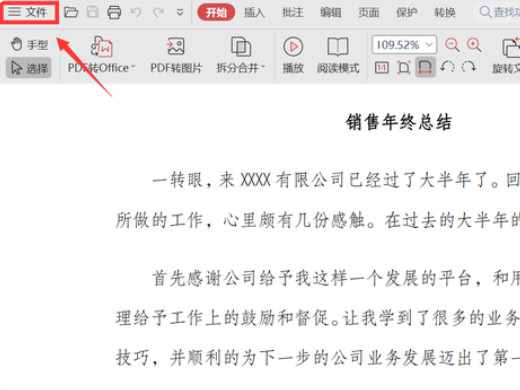The width and height of the screenshot is (520, 390).
Task: Switch to the 编辑 tab
Action: (x=330, y=12)
